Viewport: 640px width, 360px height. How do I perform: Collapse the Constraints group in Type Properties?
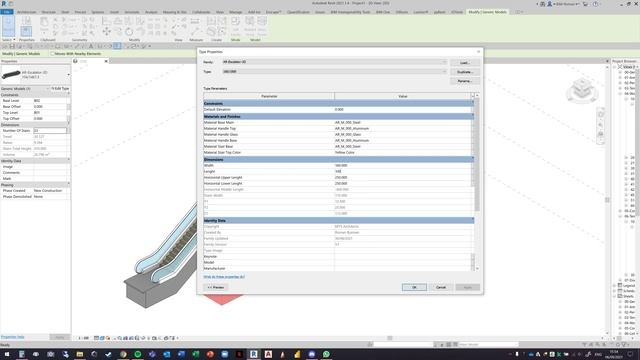(x=473, y=103)
